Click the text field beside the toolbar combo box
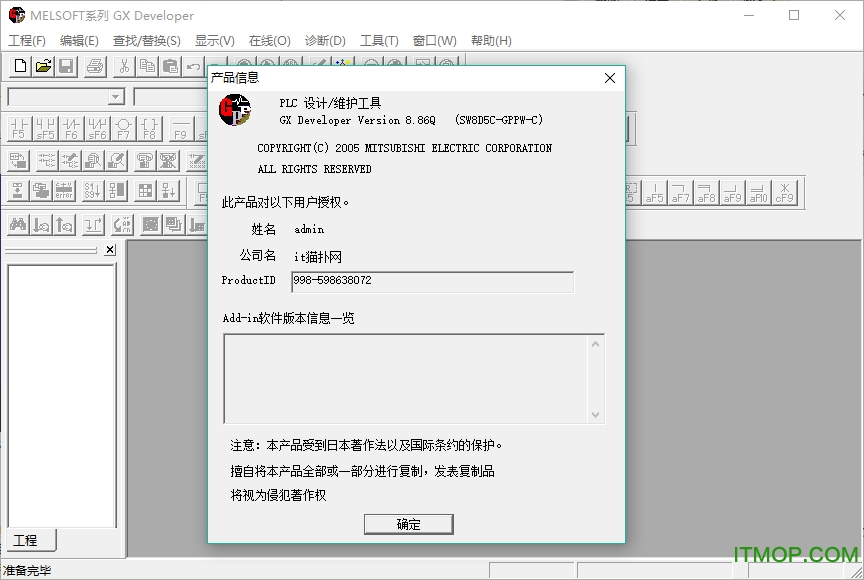The height and width of the screenshot is (580, 864). 170,97
